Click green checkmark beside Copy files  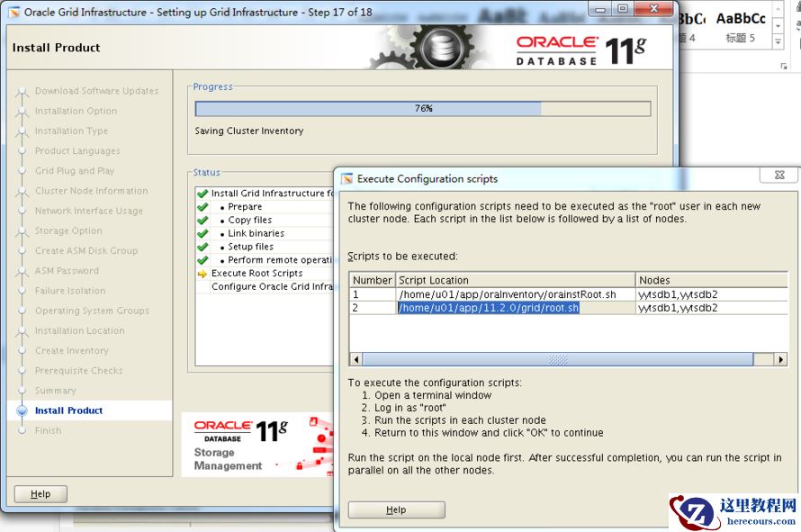pos(202,221)
